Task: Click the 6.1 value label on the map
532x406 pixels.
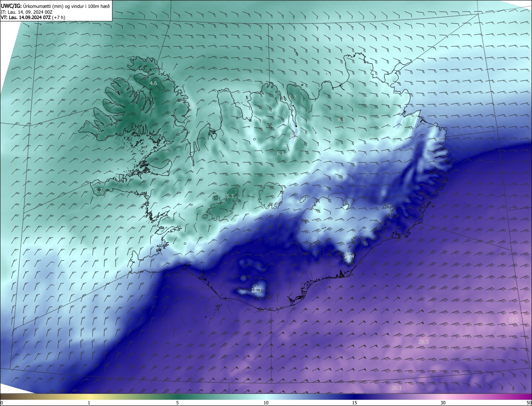Action: (281, 154)
